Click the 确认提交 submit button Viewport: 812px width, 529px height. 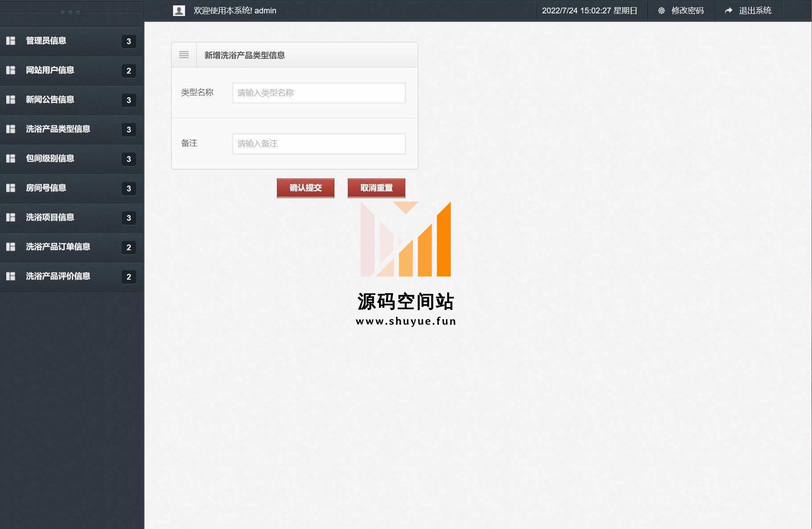click(305, 188)
